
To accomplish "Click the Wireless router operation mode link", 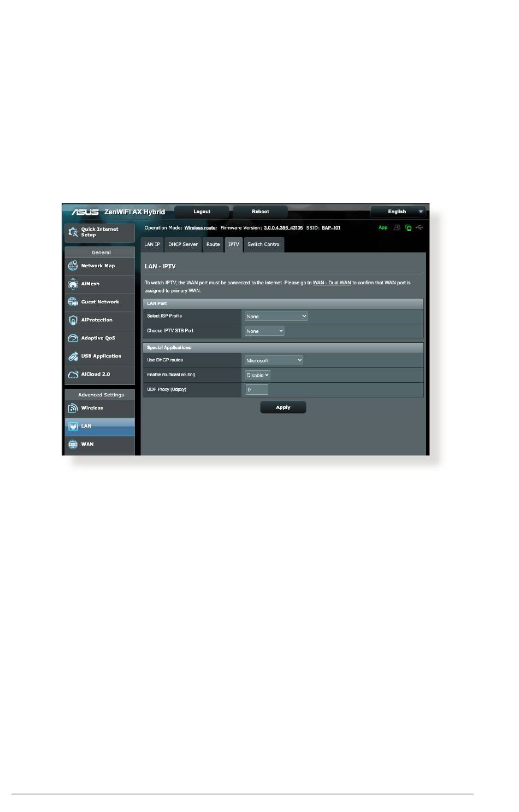I will click(x=200, y=228).
